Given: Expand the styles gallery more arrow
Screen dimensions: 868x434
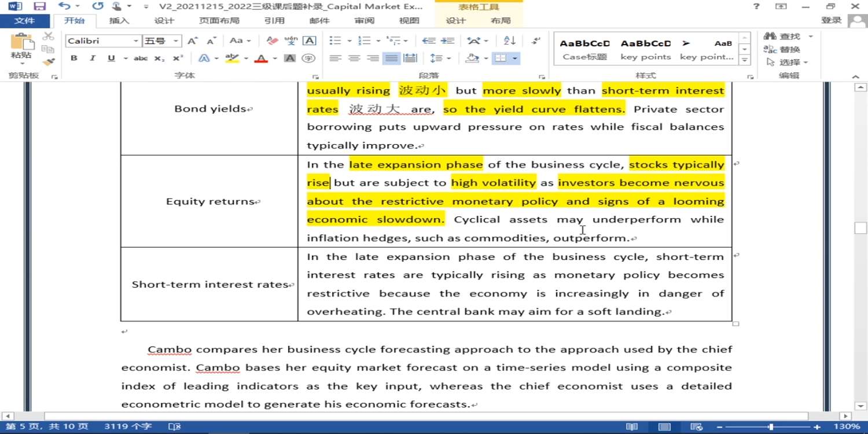Looking at the screenshot, I should point(745,60).
